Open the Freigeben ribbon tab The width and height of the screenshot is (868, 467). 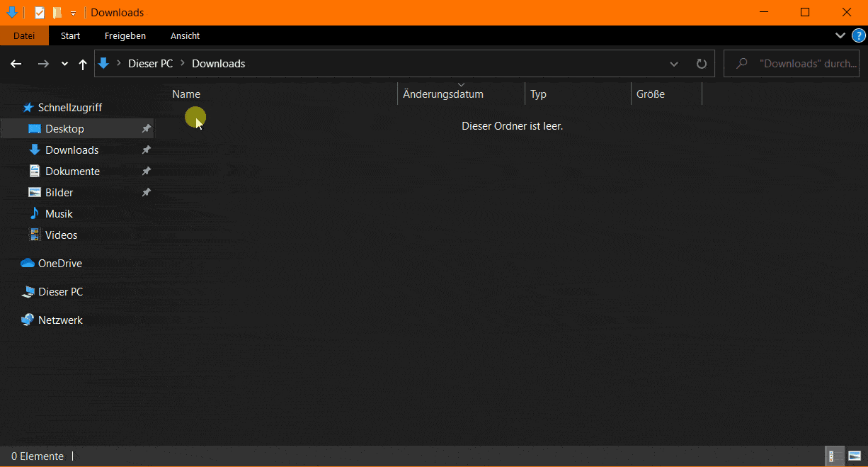click(x=125, y=35)
